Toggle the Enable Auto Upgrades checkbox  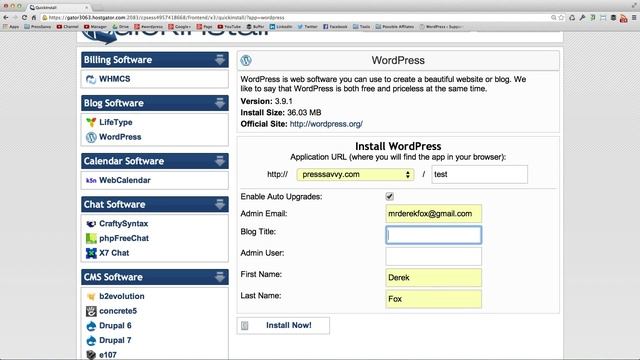(x=389, y=196)
